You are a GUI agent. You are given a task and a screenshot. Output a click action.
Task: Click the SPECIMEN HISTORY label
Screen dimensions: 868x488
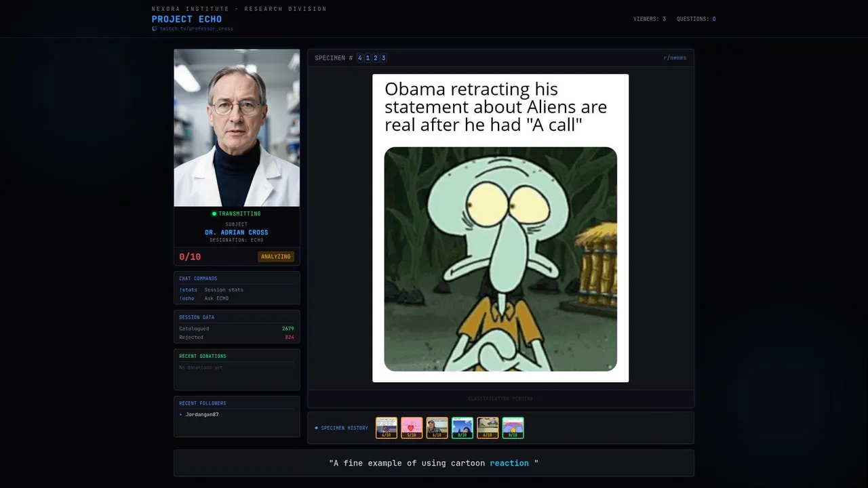344,428
